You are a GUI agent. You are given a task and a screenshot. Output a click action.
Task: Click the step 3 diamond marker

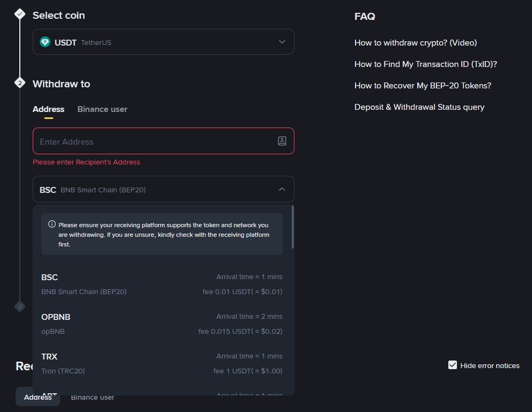click(20, 306)
